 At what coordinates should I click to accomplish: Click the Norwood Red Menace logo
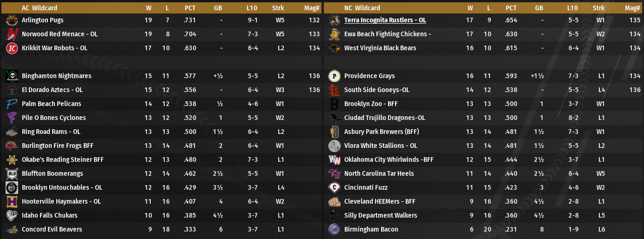point(12,34)
